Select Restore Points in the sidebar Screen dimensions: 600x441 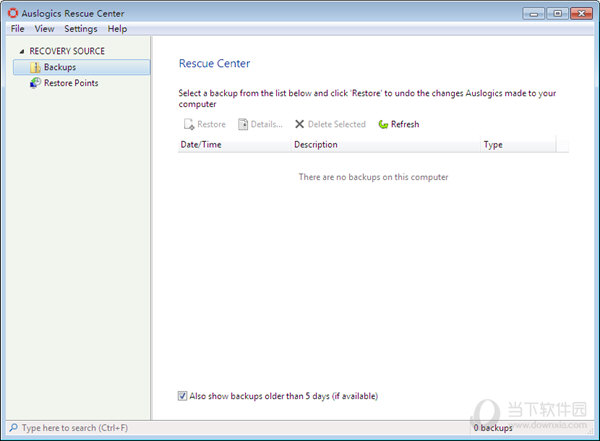click(x=71, y=83)
